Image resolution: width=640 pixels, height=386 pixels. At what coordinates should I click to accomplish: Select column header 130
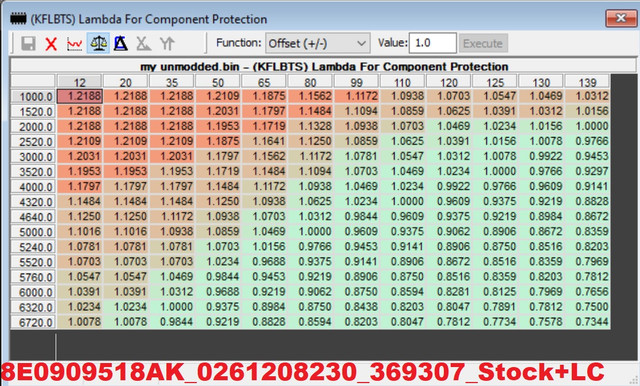pyautogui.click(x=541, y=82)
